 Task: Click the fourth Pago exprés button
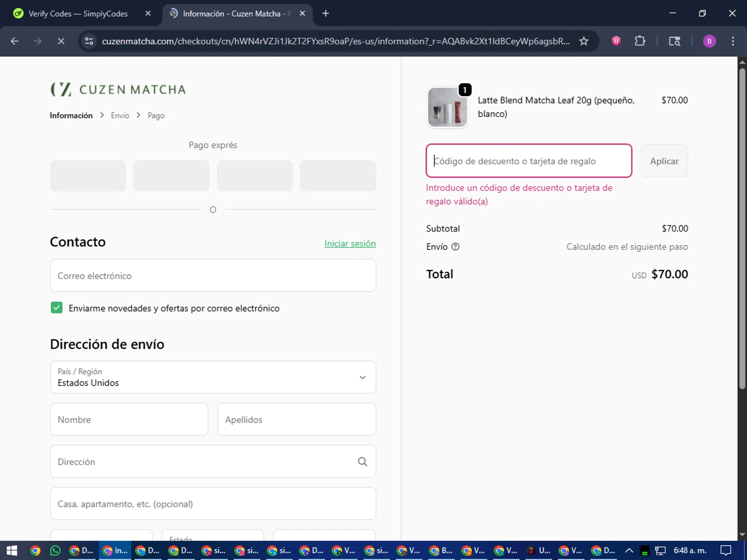coord(338,176)
